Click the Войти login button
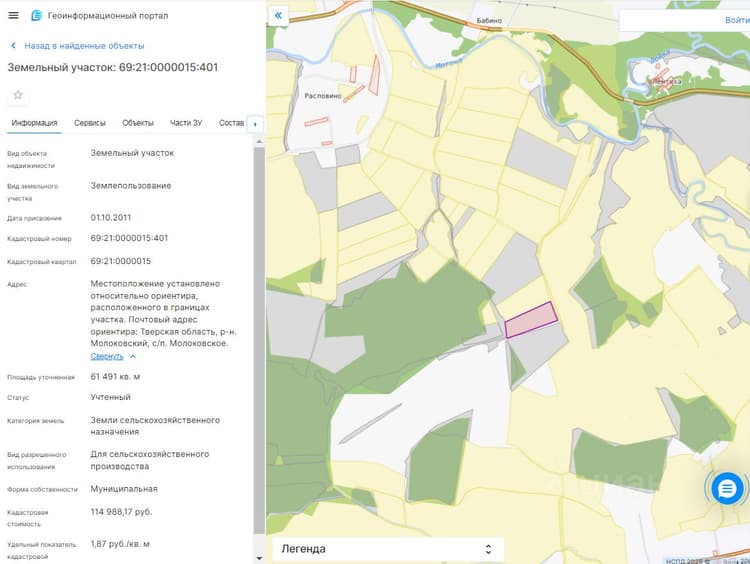Image resolution: width=750 pixels, height=564 pixels. point(737,20)
